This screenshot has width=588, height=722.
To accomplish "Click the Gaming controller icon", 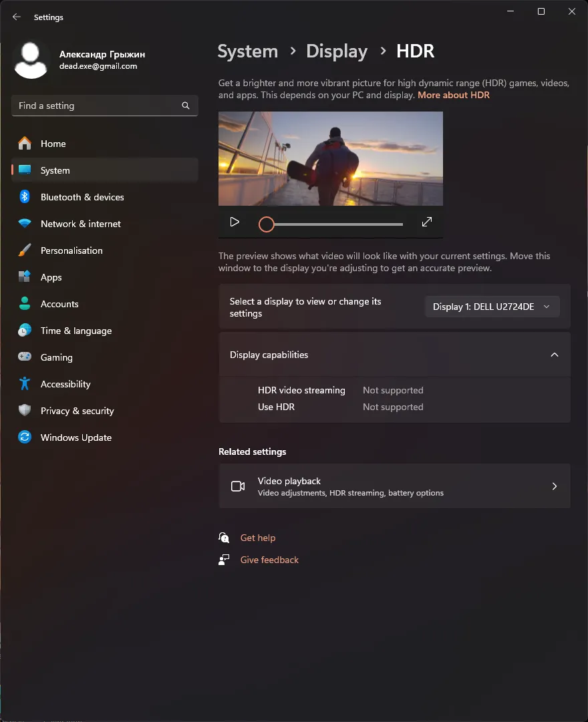I will click(x=25, y=357).
